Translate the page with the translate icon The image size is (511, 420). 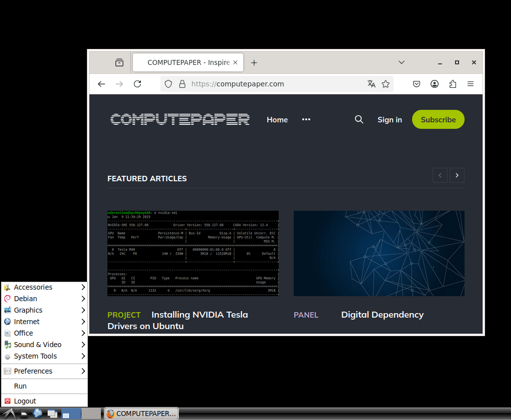point(372,84)
